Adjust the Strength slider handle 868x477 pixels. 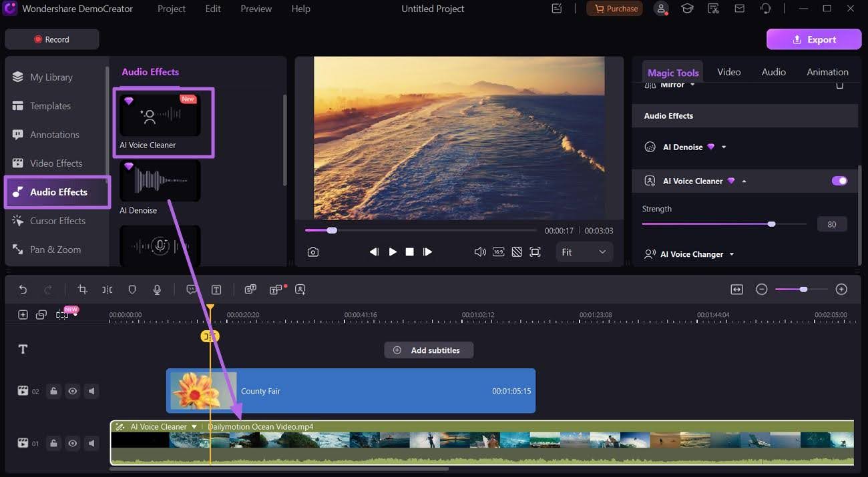pyautogui.click(x=772, y=224)
